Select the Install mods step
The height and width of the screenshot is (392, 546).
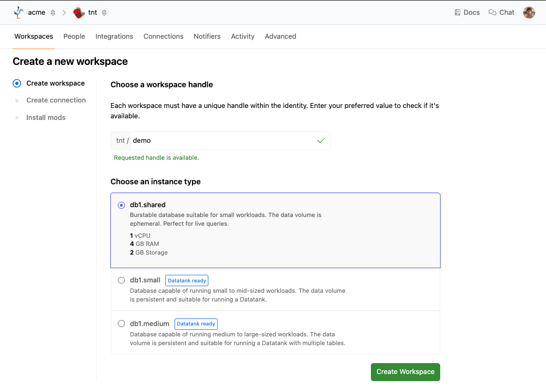(x=46, y=118)
